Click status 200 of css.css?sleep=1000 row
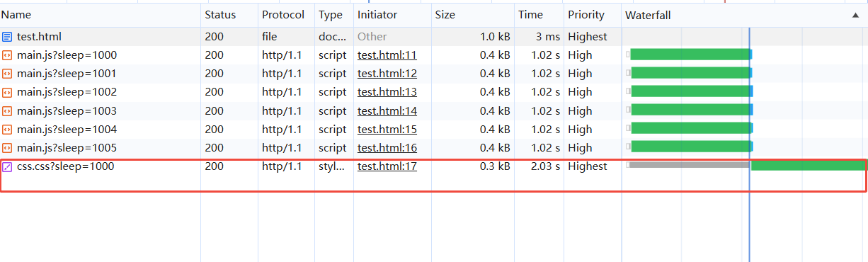 pyautogui.click(x=215, y=166)
